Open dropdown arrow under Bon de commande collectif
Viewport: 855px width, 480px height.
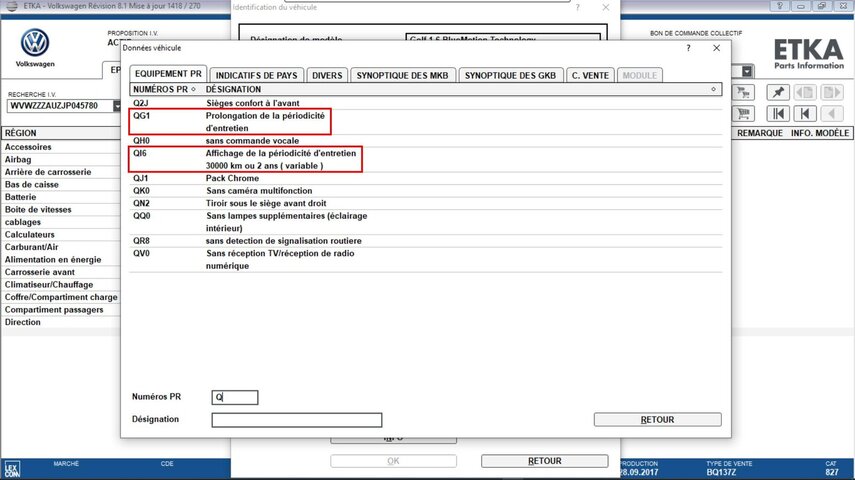point(746,71)
